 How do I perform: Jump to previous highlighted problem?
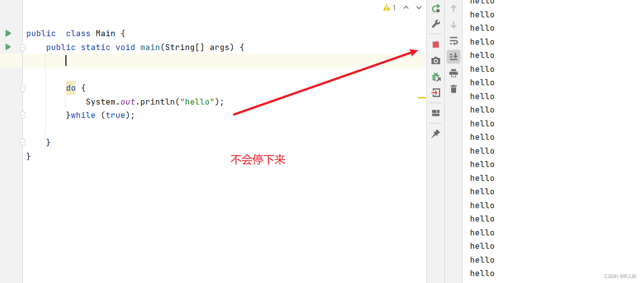pos(406,7)
